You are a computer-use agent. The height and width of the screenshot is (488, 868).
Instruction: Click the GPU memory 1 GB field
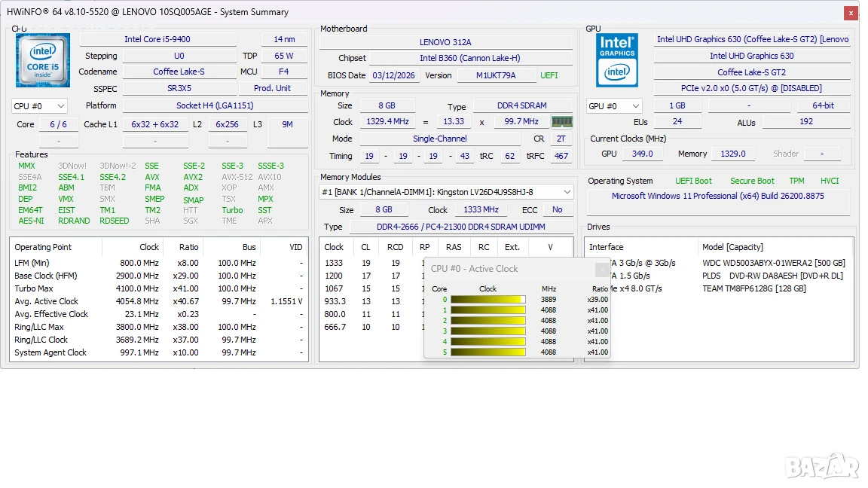coord(677,105)
